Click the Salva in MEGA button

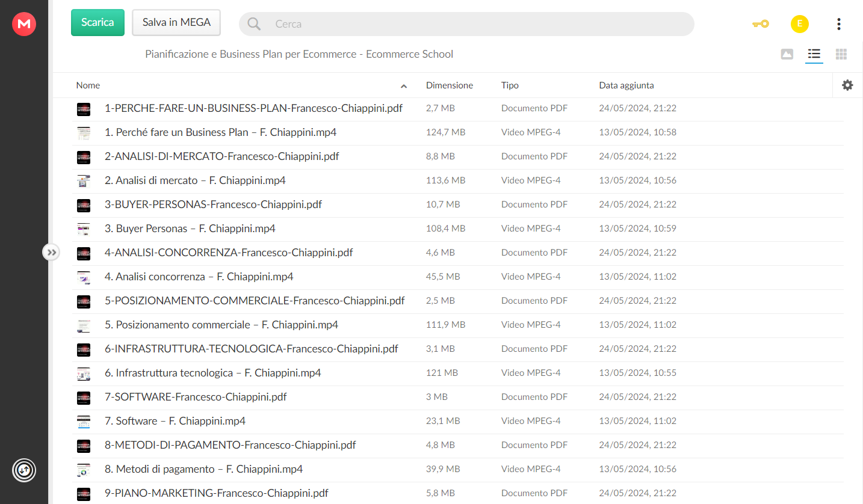pos(176,22)
